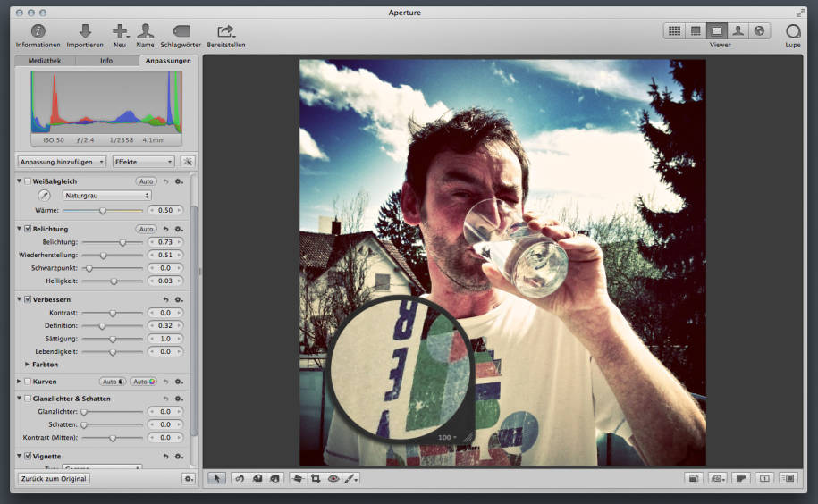
Task: Reset the Belichtung adjustment arrow
Action: tap(166, 229)
